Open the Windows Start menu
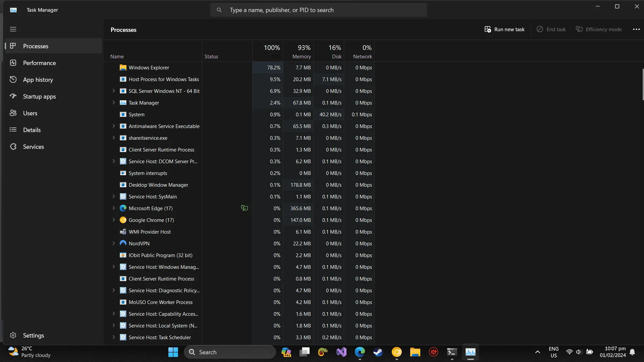The width and height of the screenshot is (644, 362). click(x=173, y=352)
